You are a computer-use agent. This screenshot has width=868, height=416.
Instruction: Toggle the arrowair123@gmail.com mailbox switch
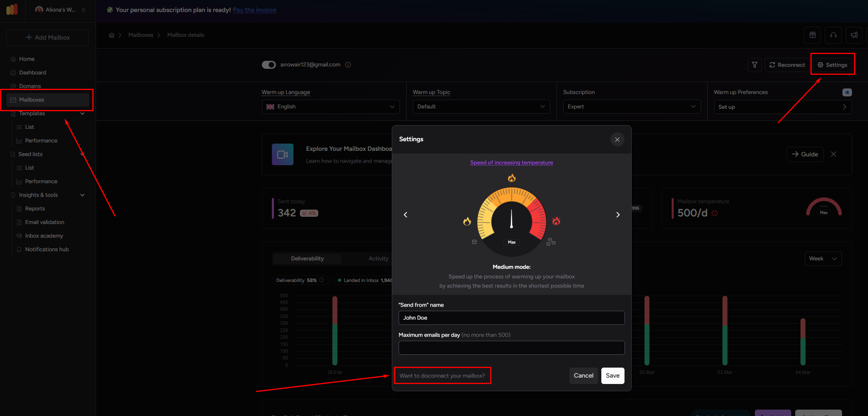(269, 65)
